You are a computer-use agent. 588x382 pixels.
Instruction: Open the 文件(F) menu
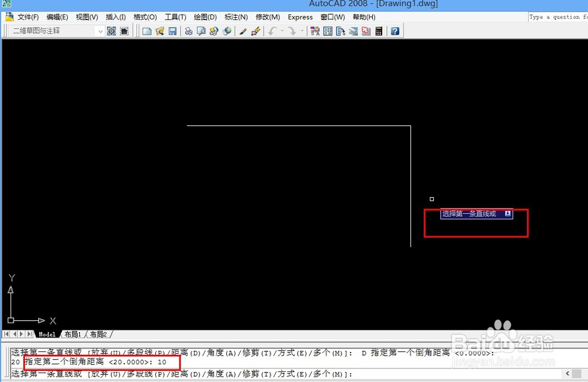coord(28,17)
